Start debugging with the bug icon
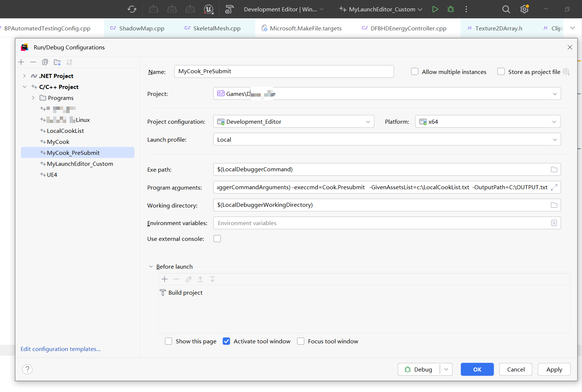The height and width of the screenshot is (392, 582). pyautogui.click(x=451, y=9)
